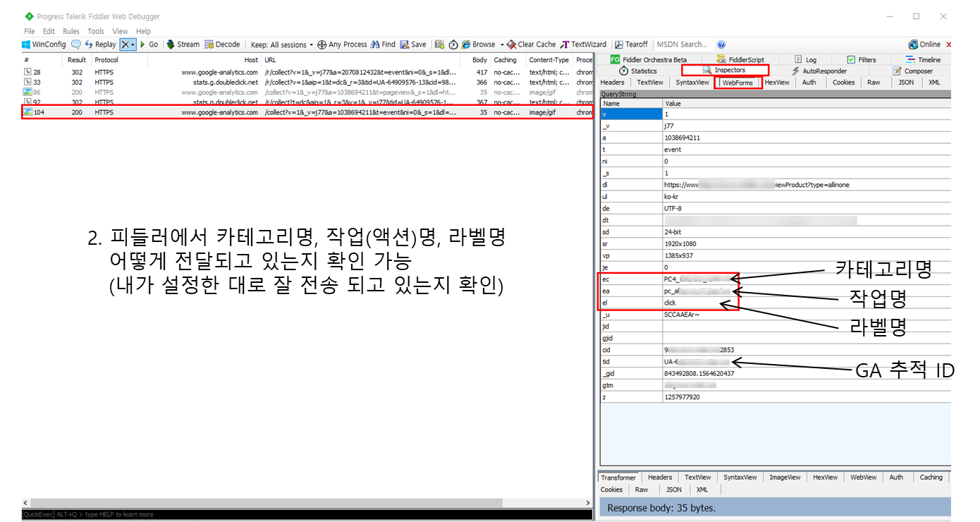Screen dimensions: 980x522
Task: Select the Inspectors tab
Action: [x=724, y=71]
